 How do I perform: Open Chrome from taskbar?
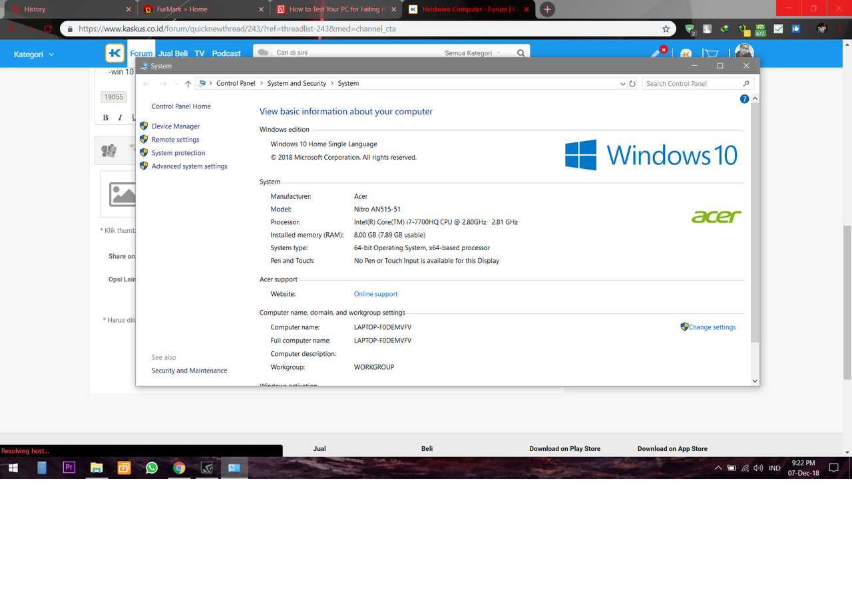(179, 468)
